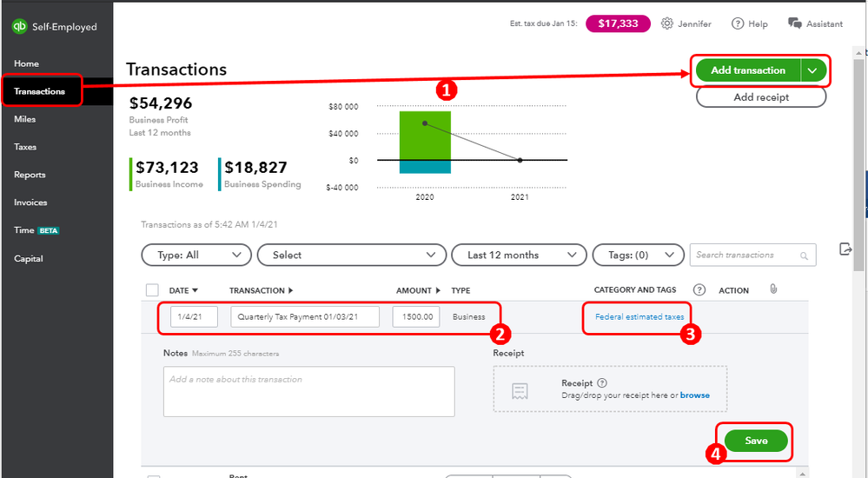Click the export icon right of search

point(846,249)
